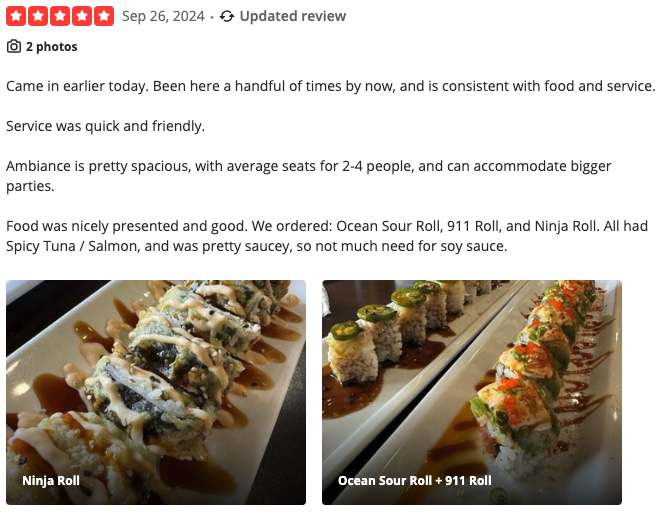Screen dimensions: 660x515
Task: Click the first star in the rating
Action: (x=16, y=16)
